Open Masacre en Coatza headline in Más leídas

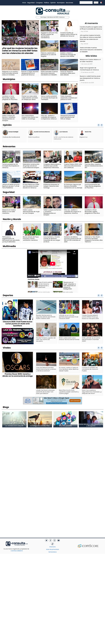click(90, 61)
